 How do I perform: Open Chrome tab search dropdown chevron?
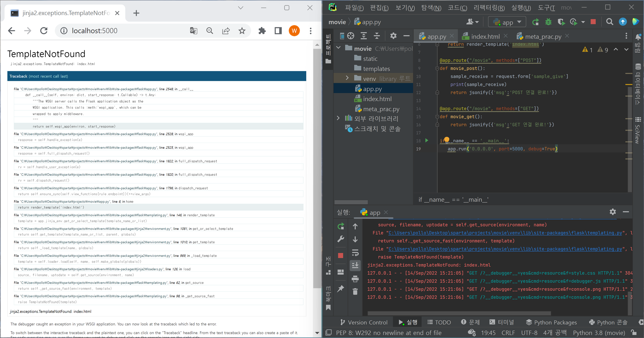(x=241, y=8)
